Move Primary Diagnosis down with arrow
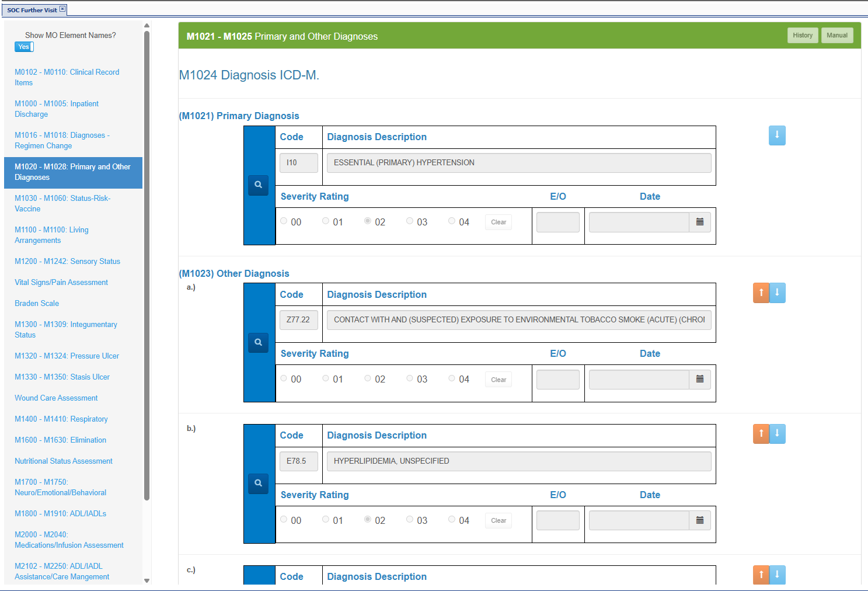868x591 pixels. tap(777, 135)
